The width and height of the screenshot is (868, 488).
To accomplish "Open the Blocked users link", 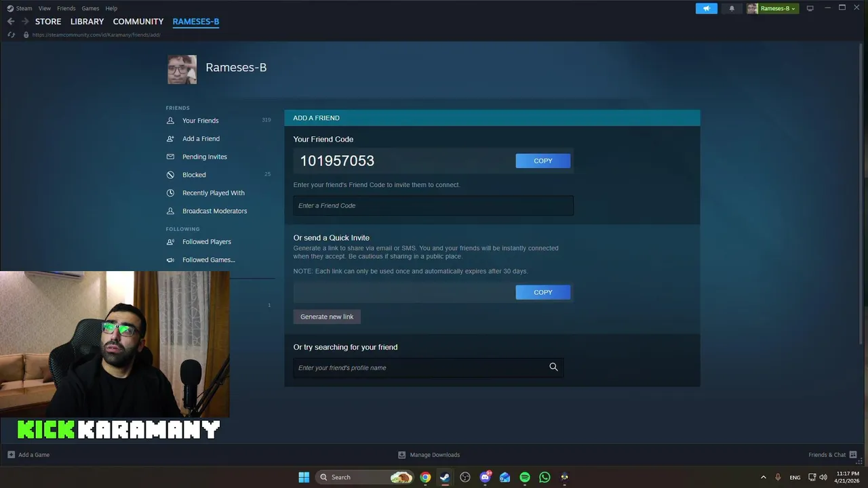I will (194, 175).
